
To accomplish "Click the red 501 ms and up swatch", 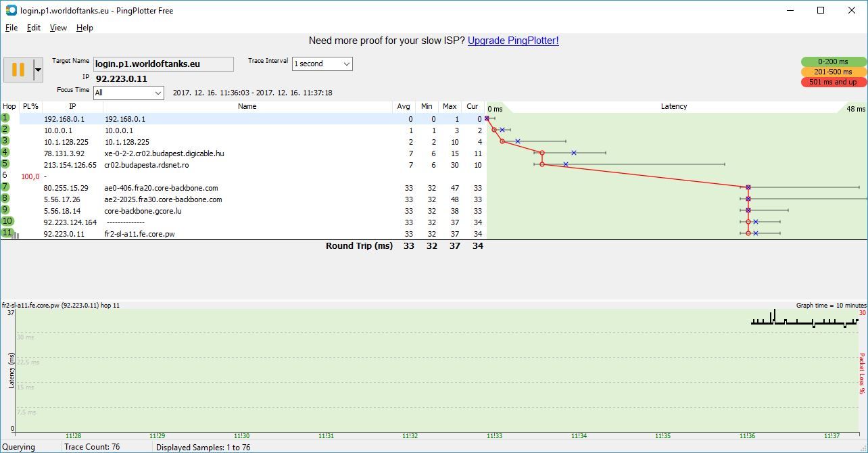I will point(833,82).
